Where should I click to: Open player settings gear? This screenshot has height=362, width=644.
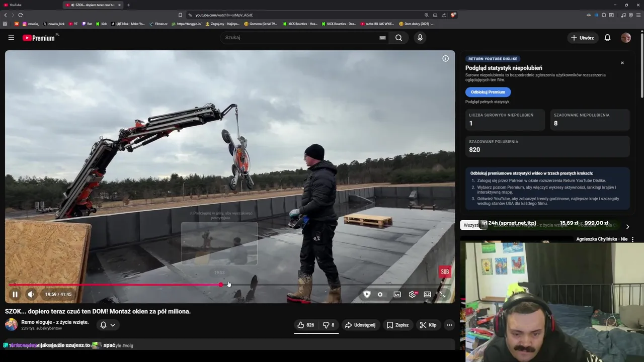tap(413, 295)
